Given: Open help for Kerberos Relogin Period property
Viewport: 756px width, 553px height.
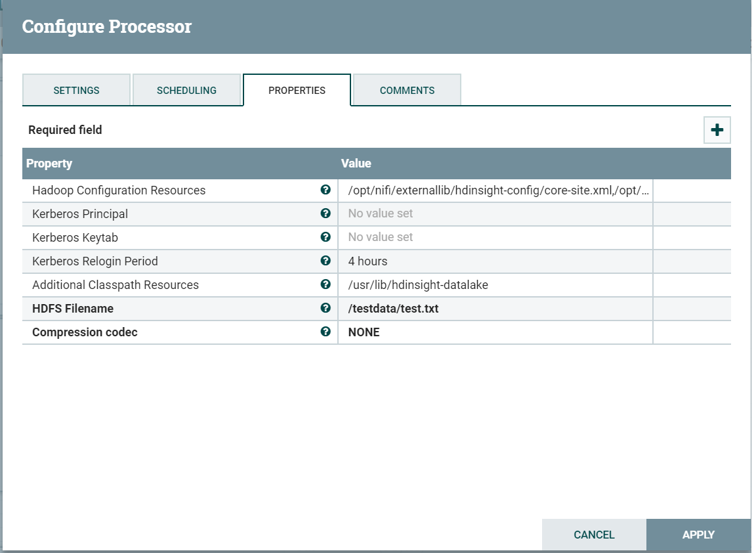Looking at the screenshot, I should [326, 261].
